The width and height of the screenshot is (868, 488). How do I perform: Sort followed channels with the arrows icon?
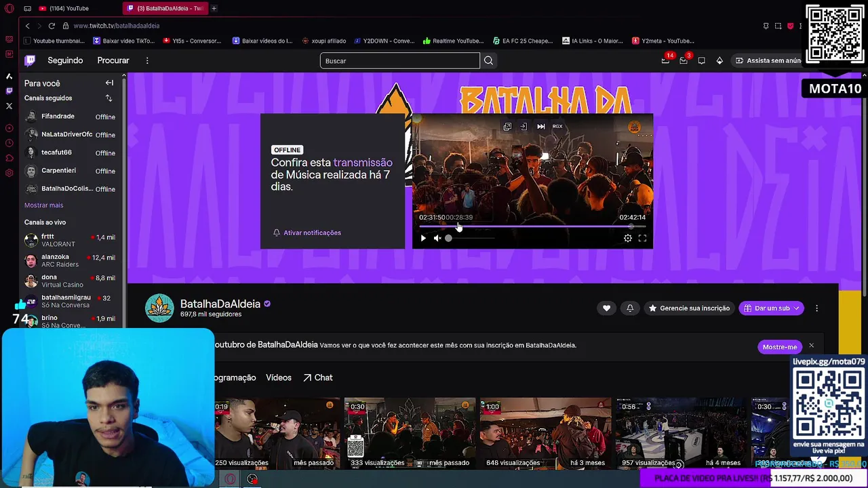point(108,98)
